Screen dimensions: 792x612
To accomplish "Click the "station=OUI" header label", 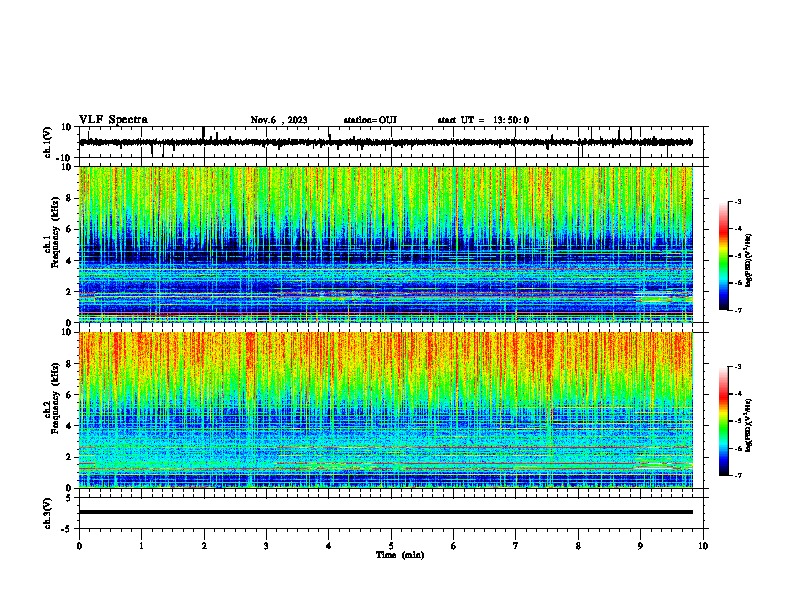I will tap(370, 120).
